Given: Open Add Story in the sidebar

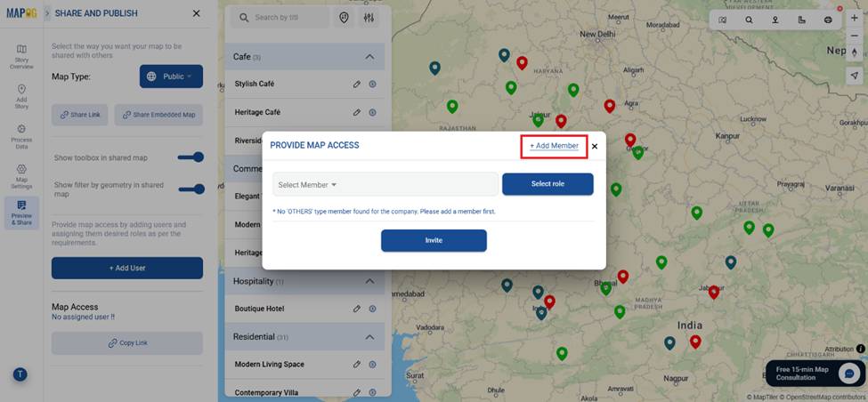Looking at the screenshot, I should pos(21,94).
